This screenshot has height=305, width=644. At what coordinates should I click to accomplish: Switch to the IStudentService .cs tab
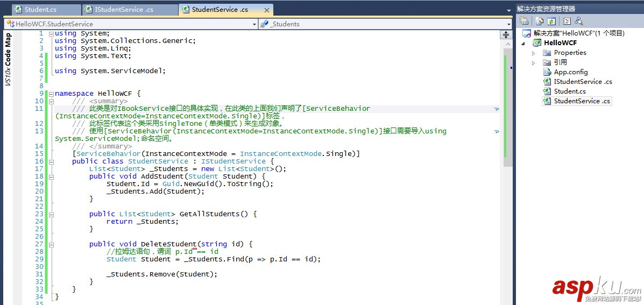pyautogui.click(x=130, y=10)
